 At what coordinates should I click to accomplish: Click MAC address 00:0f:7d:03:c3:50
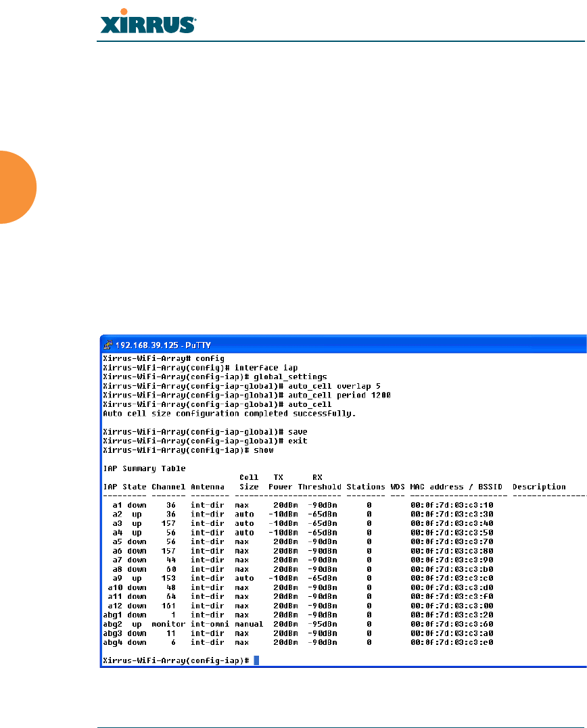452,533
